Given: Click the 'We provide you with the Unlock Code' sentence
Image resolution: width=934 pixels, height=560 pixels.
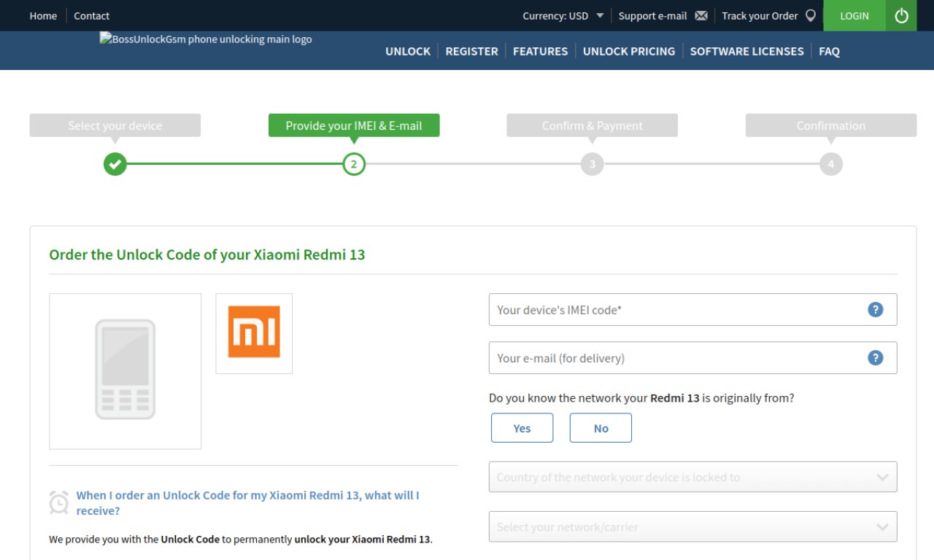Looking at the screenshot, I should coord(240,540).
